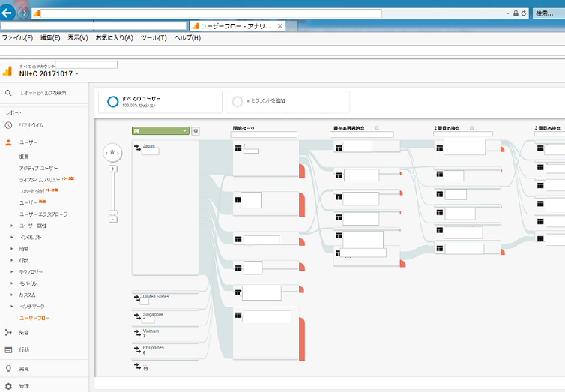
Task: Open the 集客 acquisition icon section
Action: click(8, 332)
